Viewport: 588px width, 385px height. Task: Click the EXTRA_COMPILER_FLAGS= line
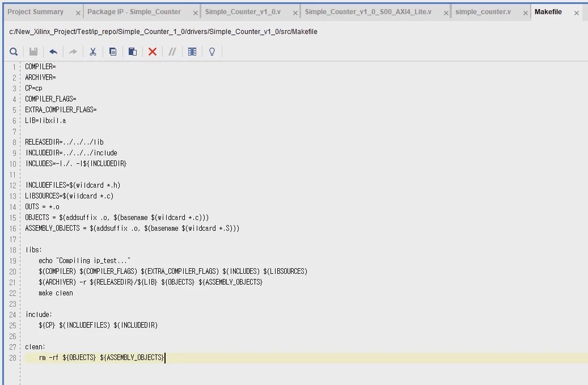(x=61, y=110)
